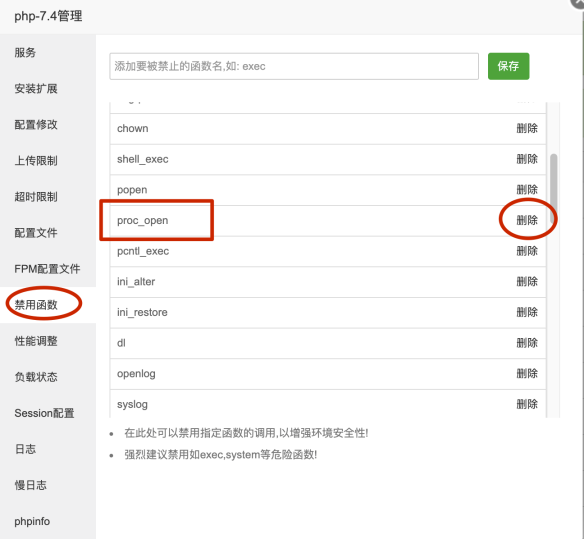Click the syslog function name

(x=132, y=405)
